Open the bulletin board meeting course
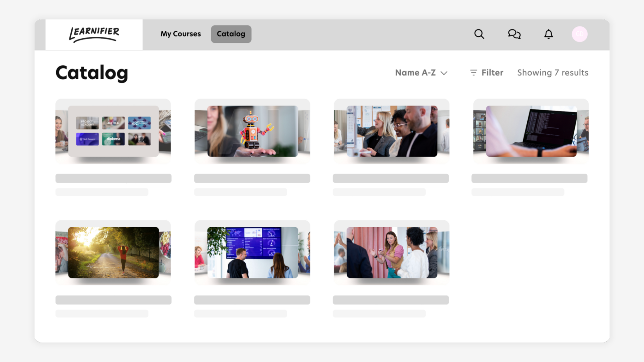The height and width of the screenshot is (362, 644). click(x=391, y=131)
